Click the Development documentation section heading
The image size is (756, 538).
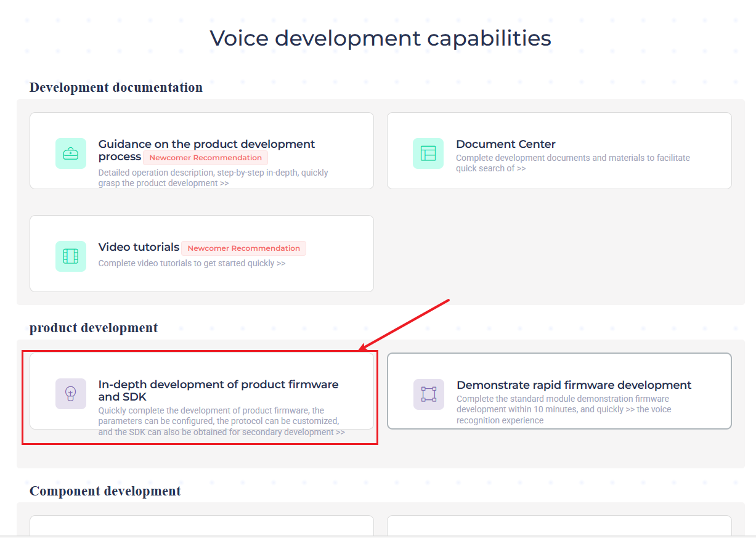tap(116, 88)
